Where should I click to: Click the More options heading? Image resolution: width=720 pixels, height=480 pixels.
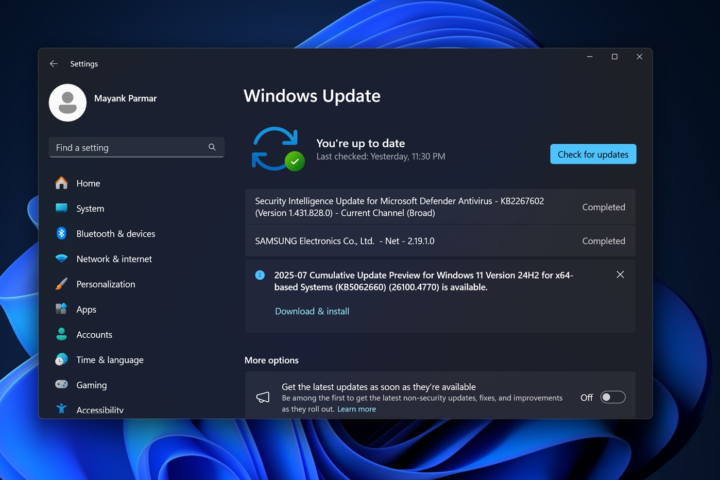pyautogui.click(x=271, y=361)
